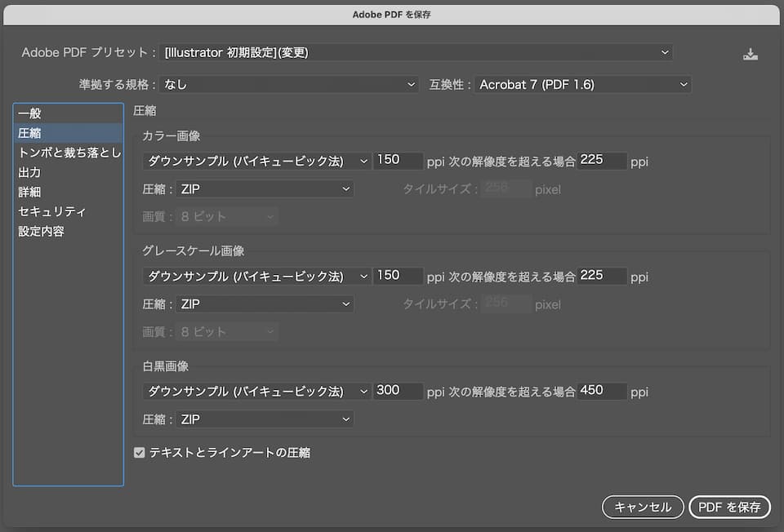Select 一般 in the left category list
This screenshot has height=532, width=784.
29,113
